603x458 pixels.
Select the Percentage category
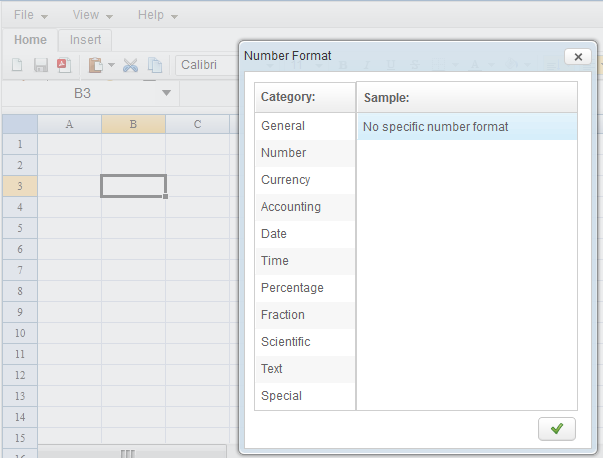point(305,288)
